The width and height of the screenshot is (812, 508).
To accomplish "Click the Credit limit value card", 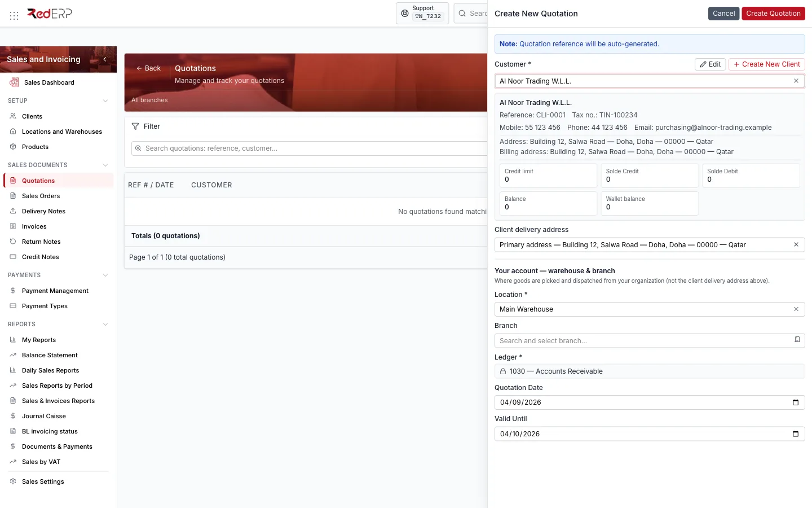I will tap(548, 176).
